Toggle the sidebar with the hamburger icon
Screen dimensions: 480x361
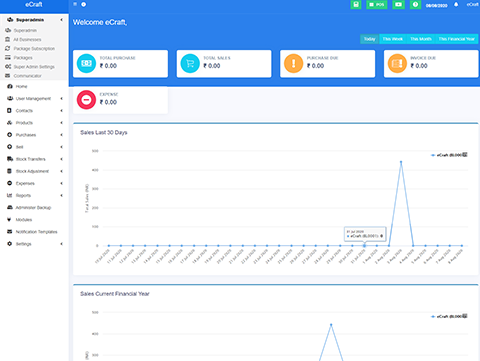(75, 4)
